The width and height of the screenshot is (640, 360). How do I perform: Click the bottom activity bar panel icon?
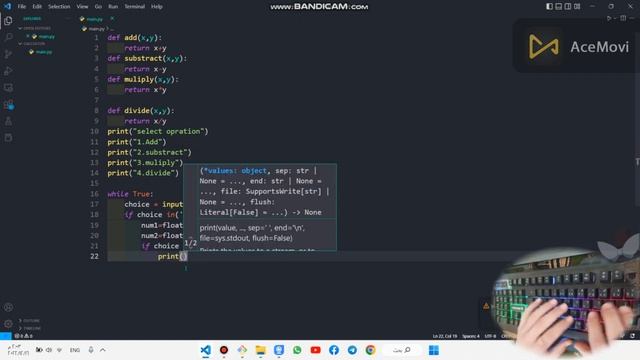point(8,138)
